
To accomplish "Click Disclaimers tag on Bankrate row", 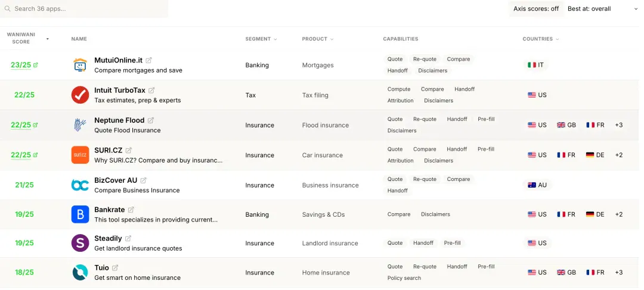I will (x=435, y=214).
